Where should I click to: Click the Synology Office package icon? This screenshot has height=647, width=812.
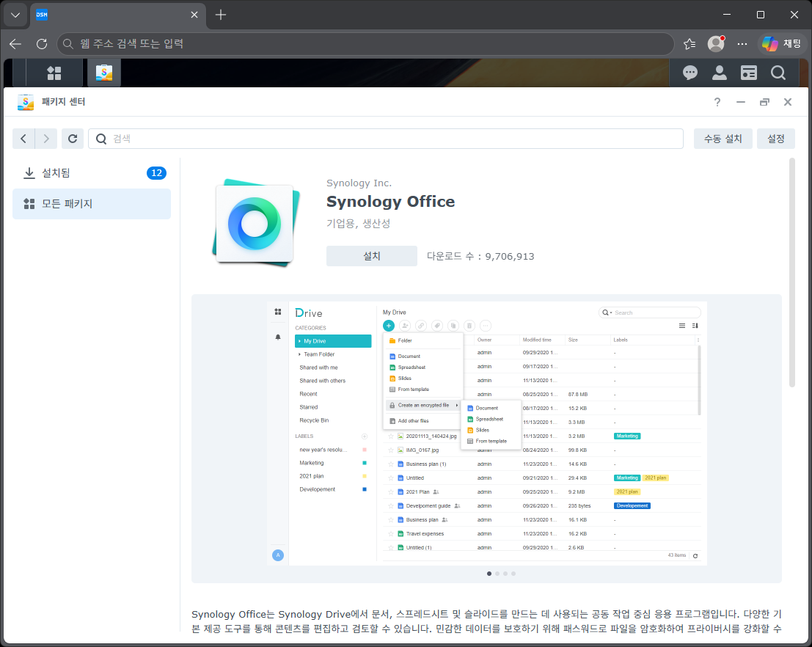(x=256, y=223)
